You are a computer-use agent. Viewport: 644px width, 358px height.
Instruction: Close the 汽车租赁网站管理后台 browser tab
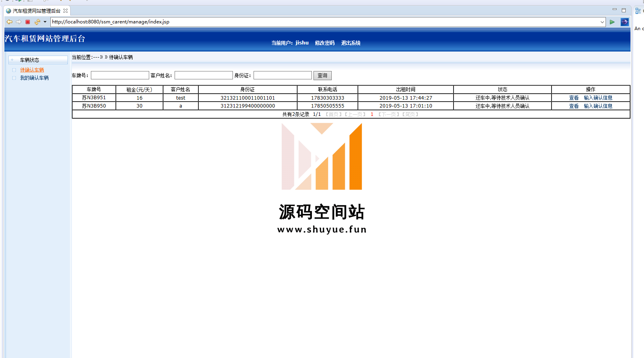(x=65, y=11)
